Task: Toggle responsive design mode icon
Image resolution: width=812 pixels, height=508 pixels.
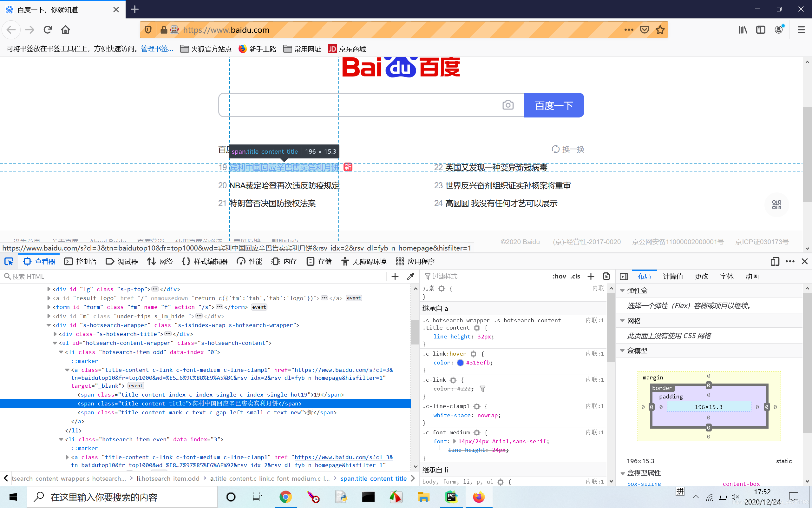Action: (x=775, y=261)
